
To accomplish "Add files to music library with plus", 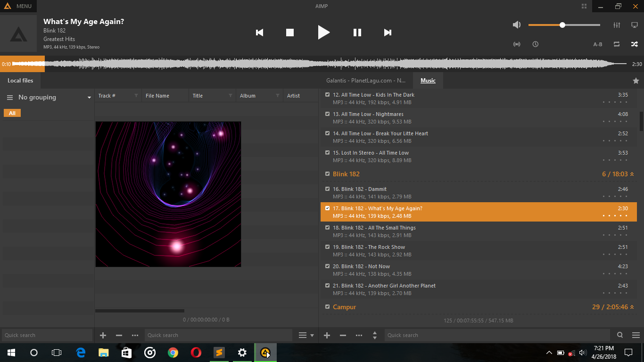I will pyautogui.click(x=103, y=335).
